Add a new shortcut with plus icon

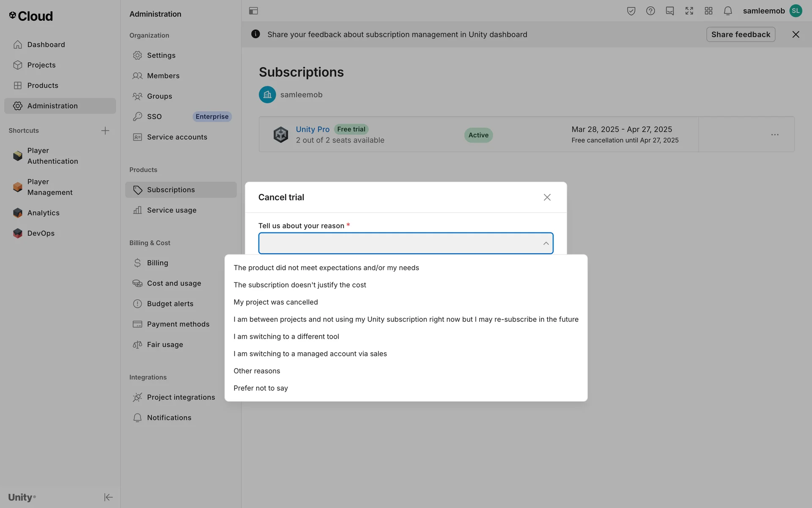105,130
